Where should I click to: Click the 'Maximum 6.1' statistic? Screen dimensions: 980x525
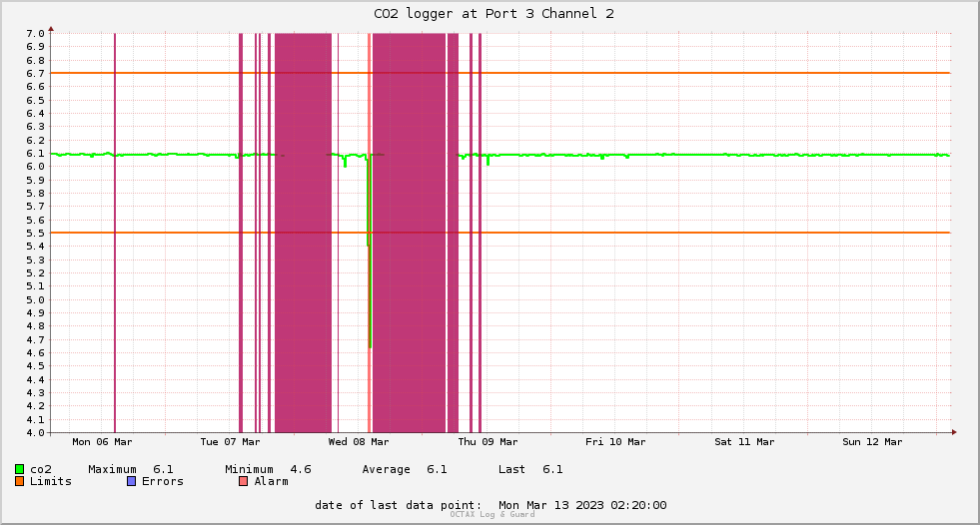click(131, 469)
